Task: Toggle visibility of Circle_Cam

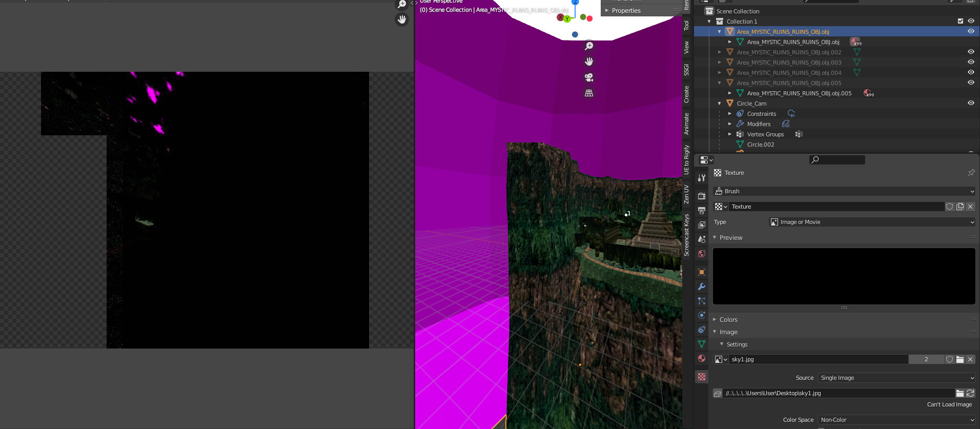Action: tap(971, 103)
